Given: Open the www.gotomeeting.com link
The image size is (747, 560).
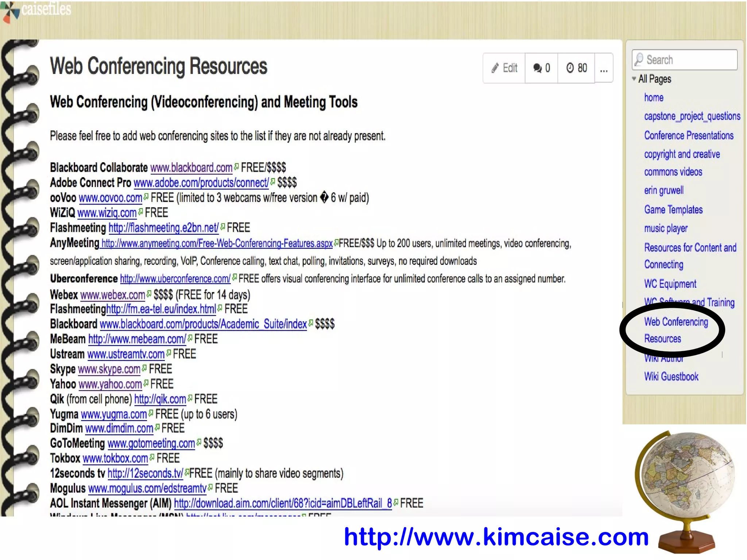Looking at the screenshot, I should pyautogui.click(x=151, y=444).
